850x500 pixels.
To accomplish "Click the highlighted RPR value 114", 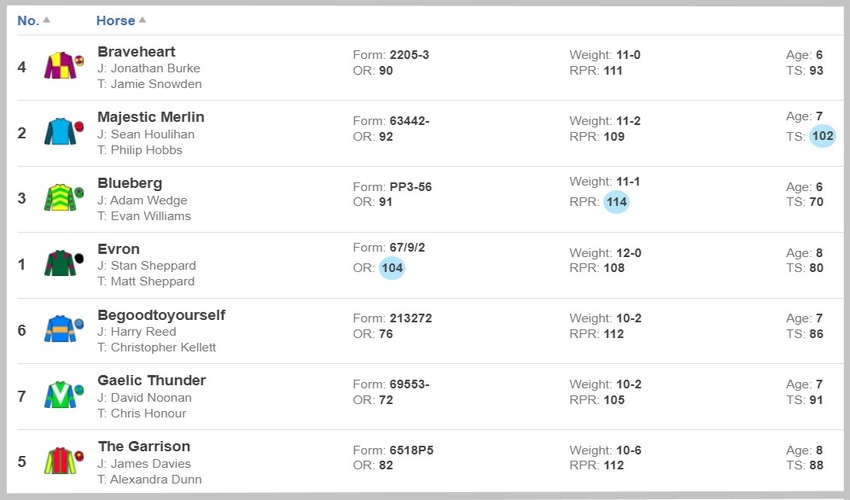I will pyautogui.click(x=616, y=202).
